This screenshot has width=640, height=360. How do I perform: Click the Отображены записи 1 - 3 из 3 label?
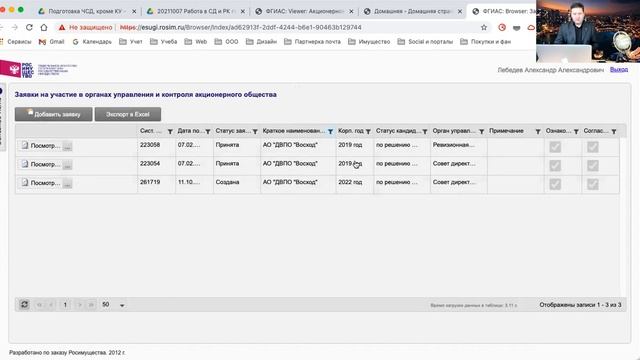point(580,305)
